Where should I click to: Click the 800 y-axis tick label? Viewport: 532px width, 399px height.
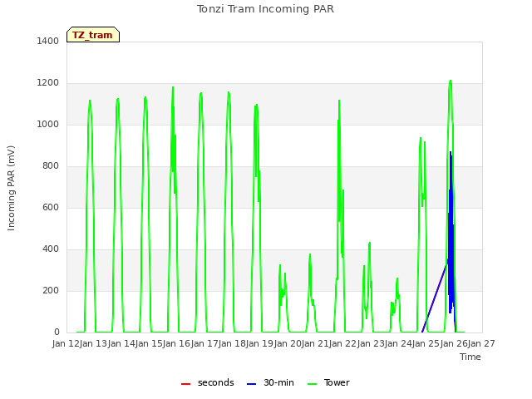click(x=51, y=166)
